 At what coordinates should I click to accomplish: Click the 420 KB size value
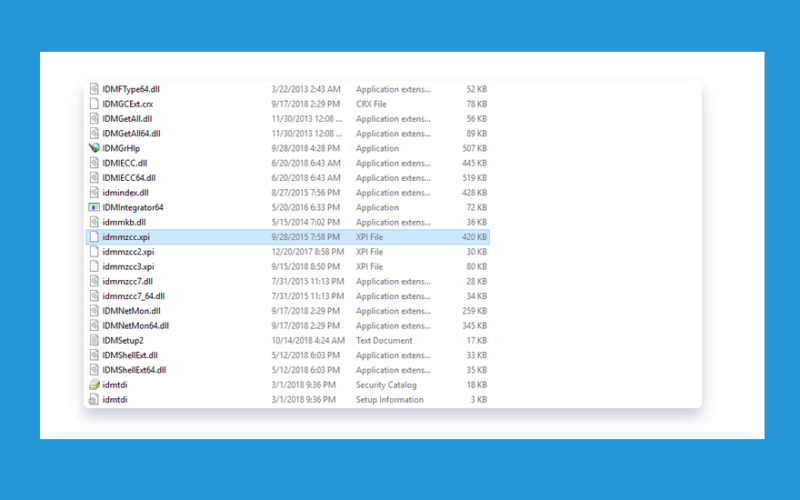coord(474,237)
